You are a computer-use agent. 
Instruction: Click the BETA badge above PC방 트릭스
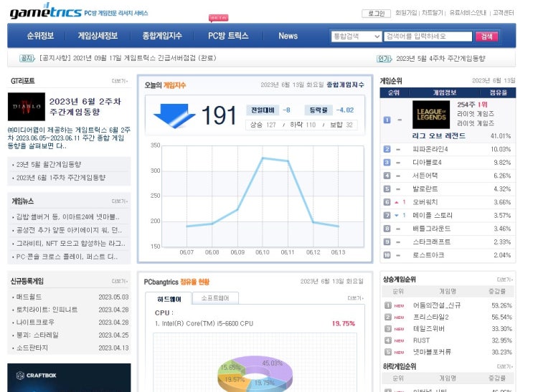pos(219,18)
